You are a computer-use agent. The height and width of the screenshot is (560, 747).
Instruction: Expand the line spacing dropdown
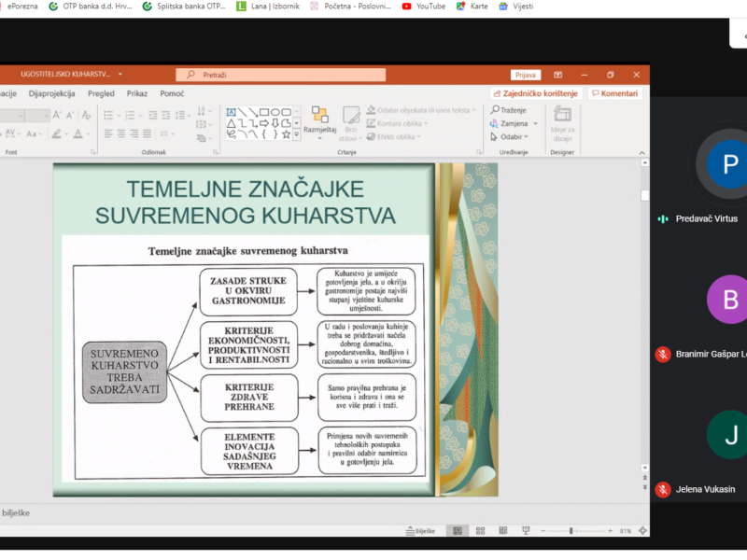[190, 115]
